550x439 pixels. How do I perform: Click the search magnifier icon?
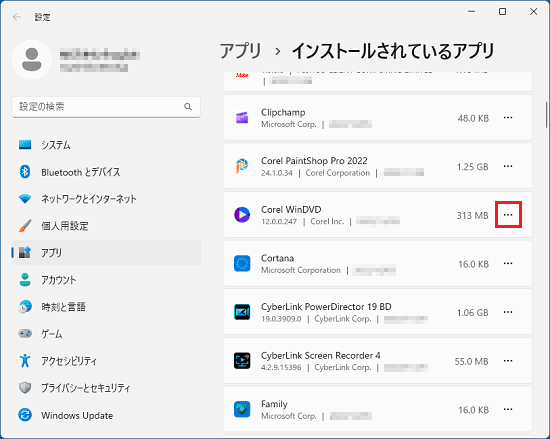[x=188, y=107]
